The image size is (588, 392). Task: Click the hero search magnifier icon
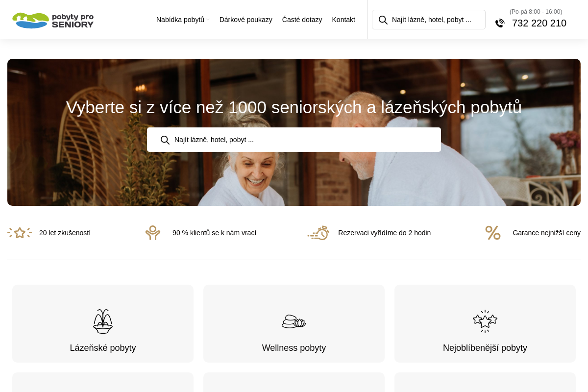[x=165, y=140]
